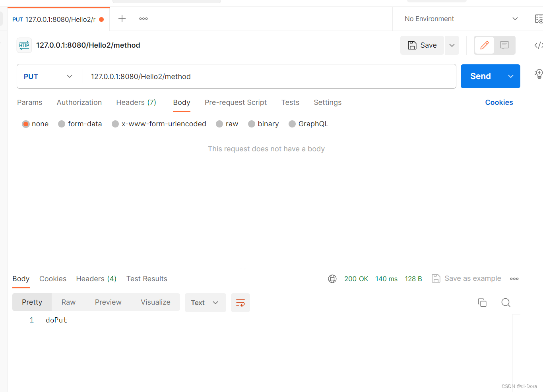
Task: Click the 200 OK status text
Action: tap(356, 279)
